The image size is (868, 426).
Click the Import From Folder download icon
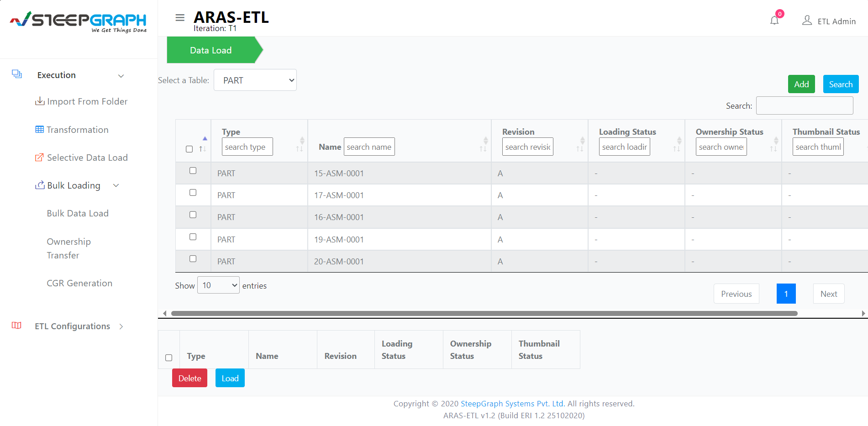click(x=40, y=101)
